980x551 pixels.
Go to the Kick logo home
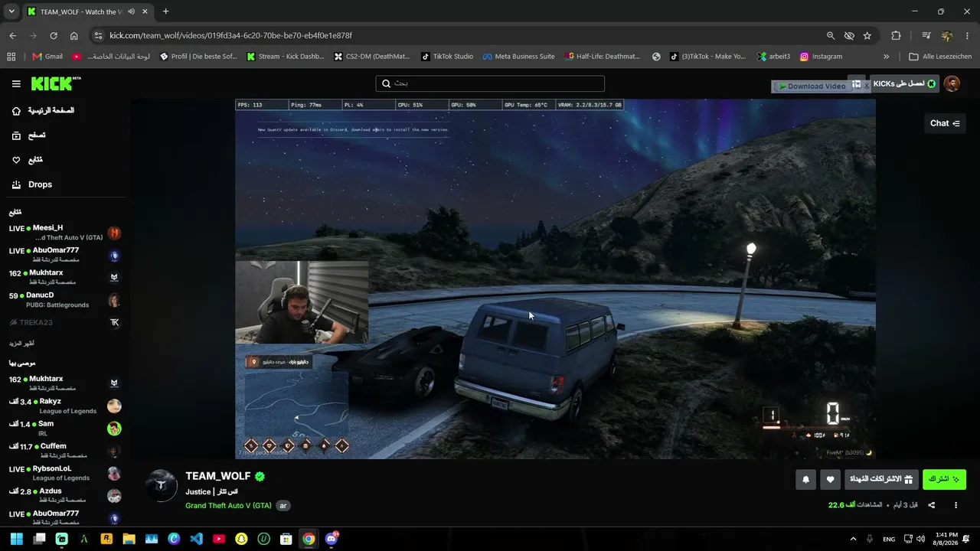(x=56, y=83)
